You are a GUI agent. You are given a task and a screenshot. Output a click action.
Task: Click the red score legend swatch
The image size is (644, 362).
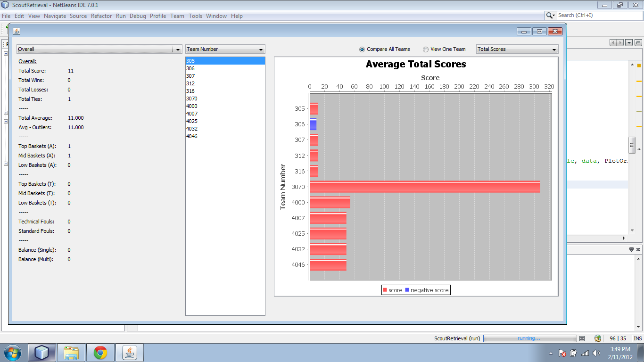click(385, 290)
